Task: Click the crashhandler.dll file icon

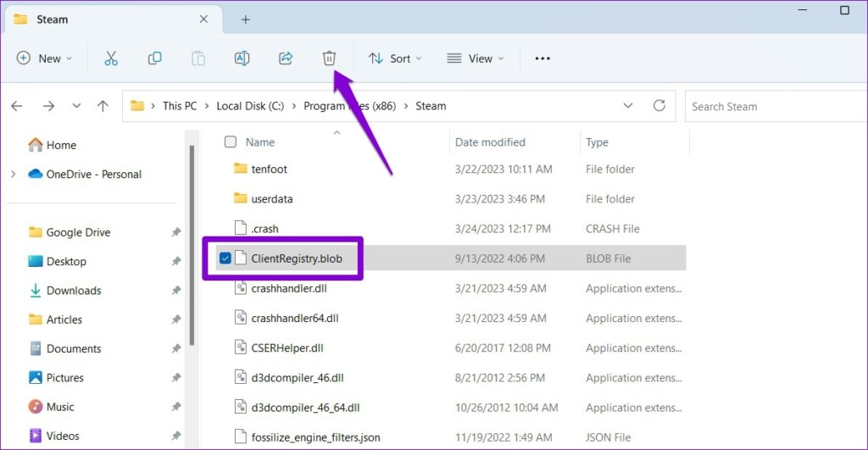Action: pyautogui.click(x=240, y=288)
